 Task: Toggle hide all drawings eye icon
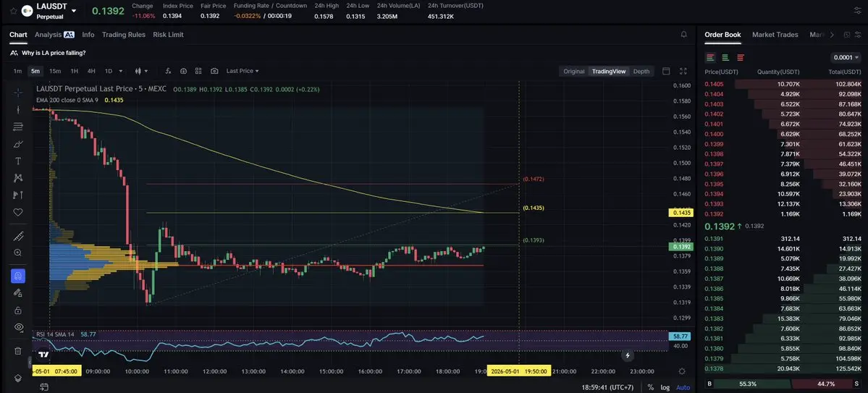coord(17,327)
